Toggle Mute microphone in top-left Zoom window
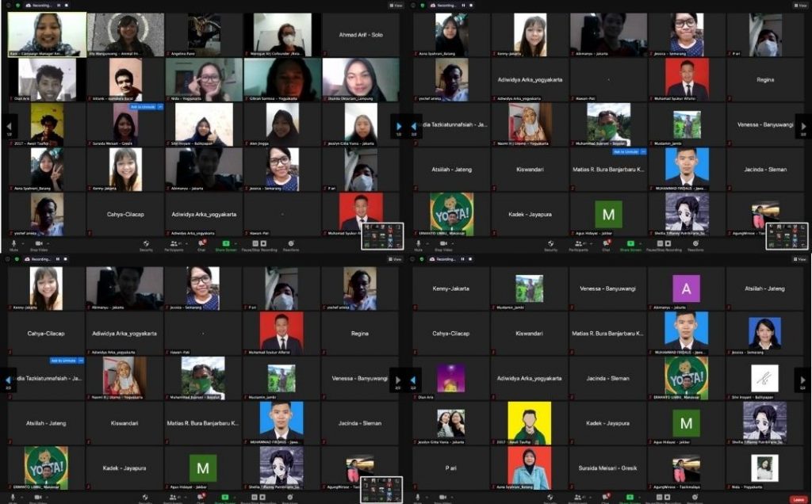The image size is (812, 504). pos(13,244)
